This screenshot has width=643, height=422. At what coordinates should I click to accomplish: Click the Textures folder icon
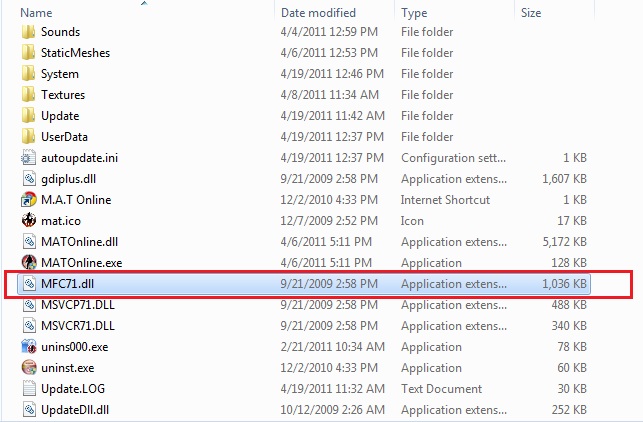[x=28, y=95]
